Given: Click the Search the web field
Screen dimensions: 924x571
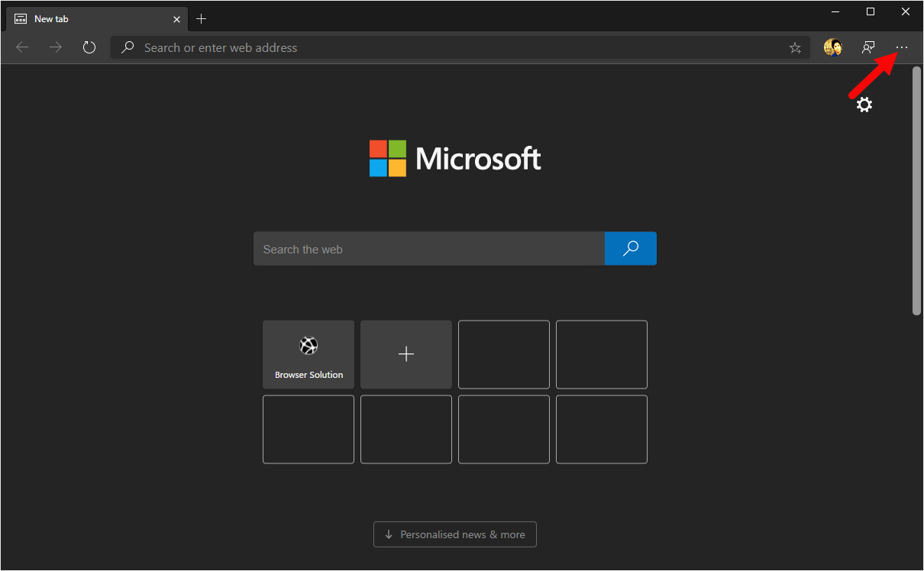Looking at the screenshot, I should click(429, 249).
